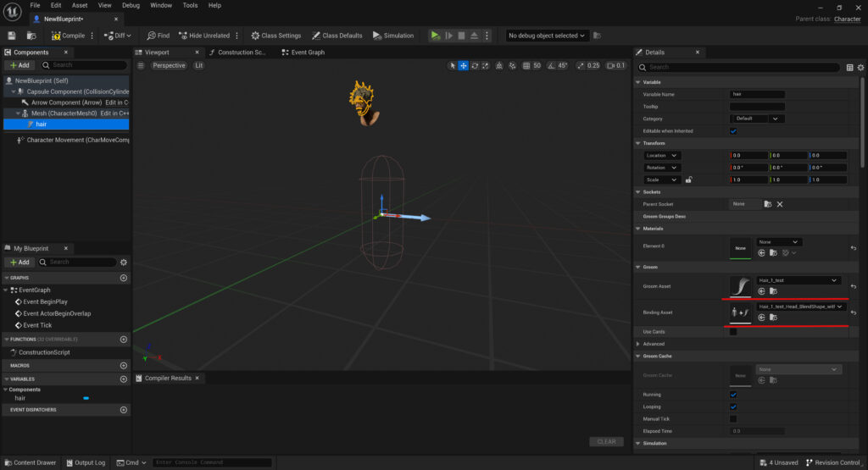Viewport: 868px width, 470px height.
Task: Uncheck the Looping checkbox
Action: [733, 406]
